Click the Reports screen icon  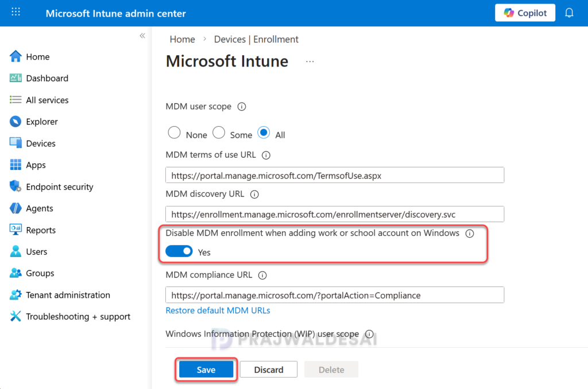16,229
